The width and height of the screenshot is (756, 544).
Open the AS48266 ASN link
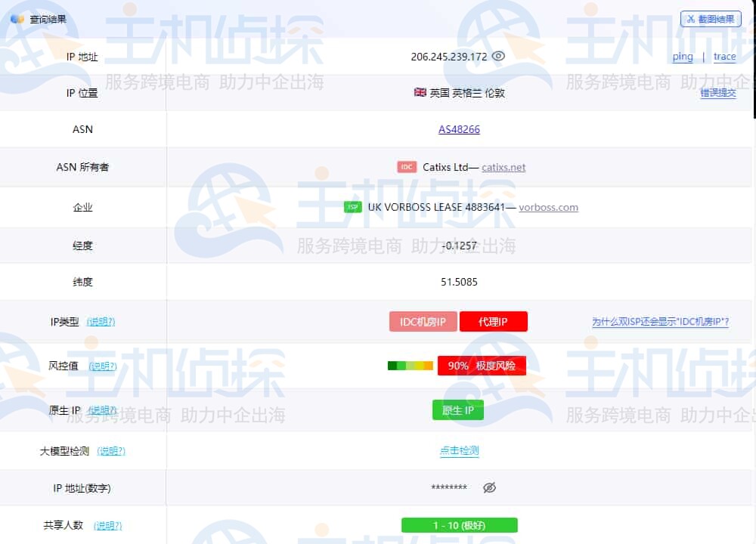coord(459,129)
